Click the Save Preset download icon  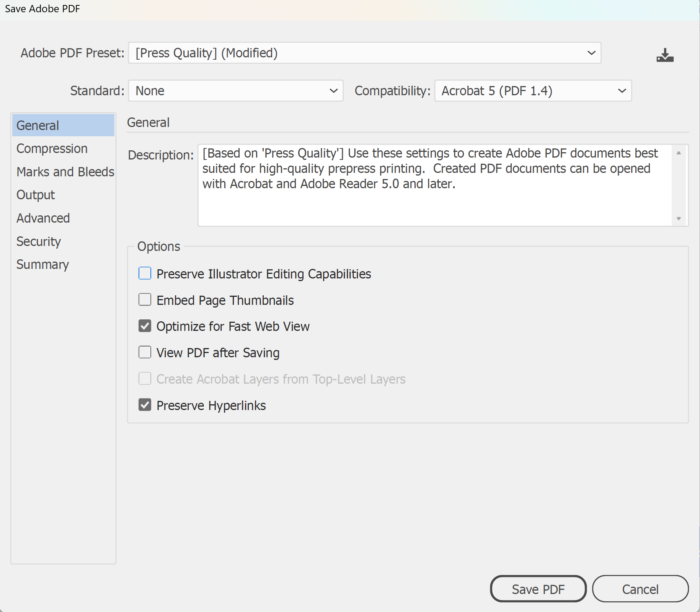(665, 55)
